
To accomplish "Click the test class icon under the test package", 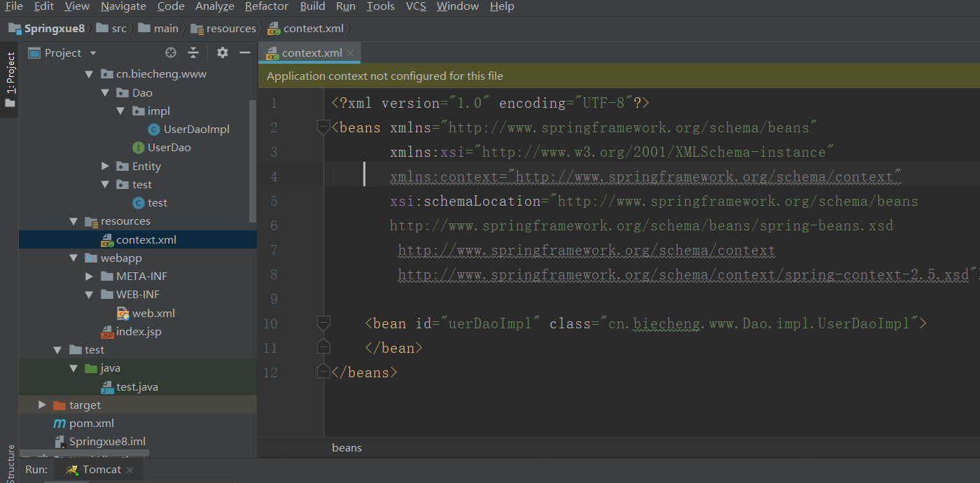I will (139, 203).
